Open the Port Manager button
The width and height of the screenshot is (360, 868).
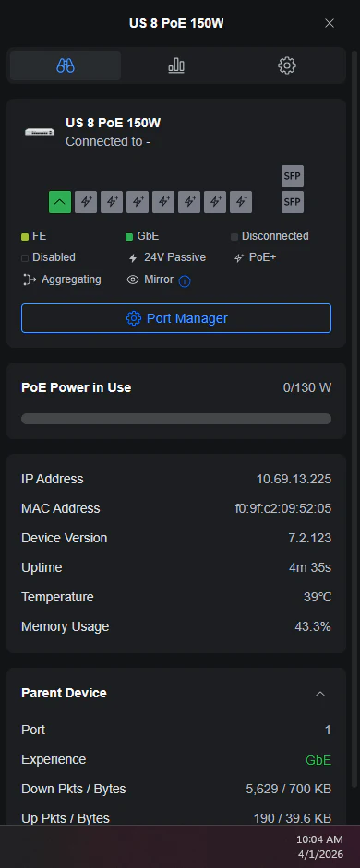176,318
